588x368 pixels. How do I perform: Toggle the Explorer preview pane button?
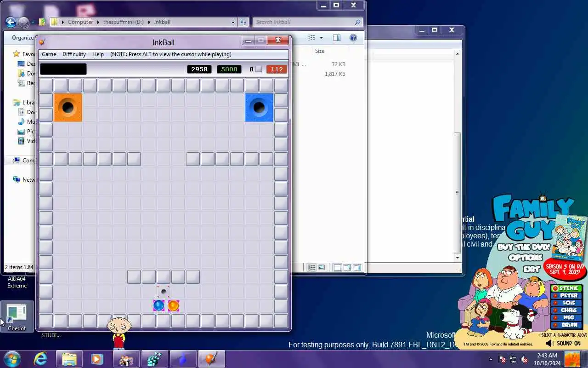pyautogui.click(x=337, y=38)
